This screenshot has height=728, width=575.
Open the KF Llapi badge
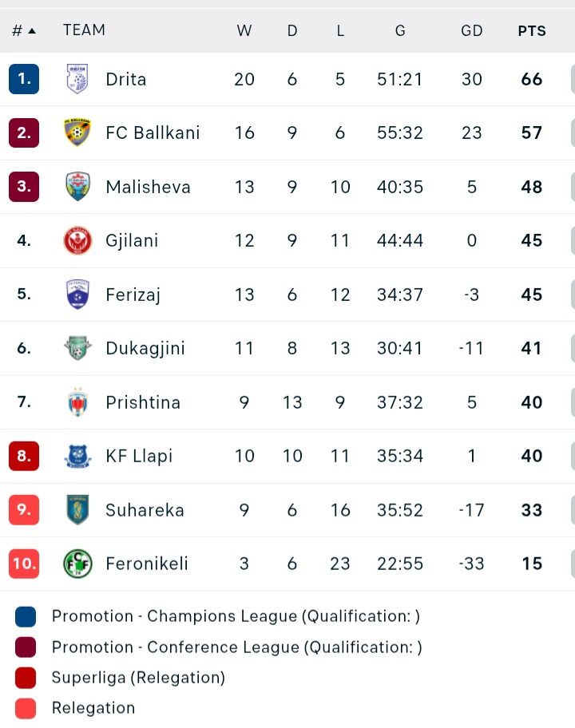point(77,456)
